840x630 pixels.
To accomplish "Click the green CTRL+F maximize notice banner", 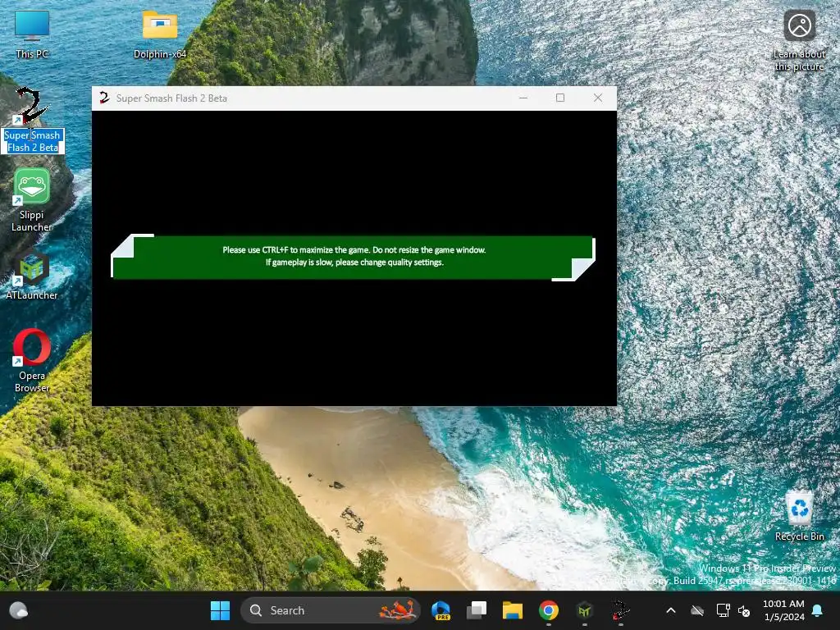I will coord(353,257).
